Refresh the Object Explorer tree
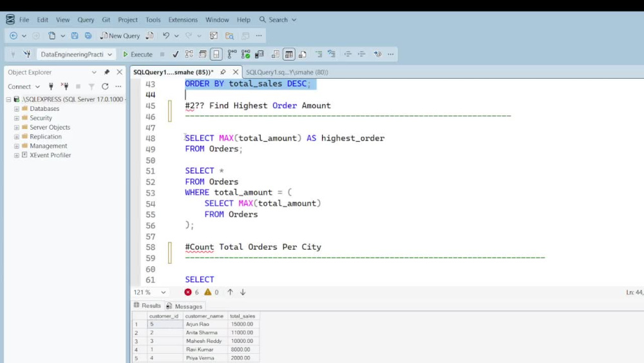This screenshot has height=363, width=644. click(x=105, y=86)
